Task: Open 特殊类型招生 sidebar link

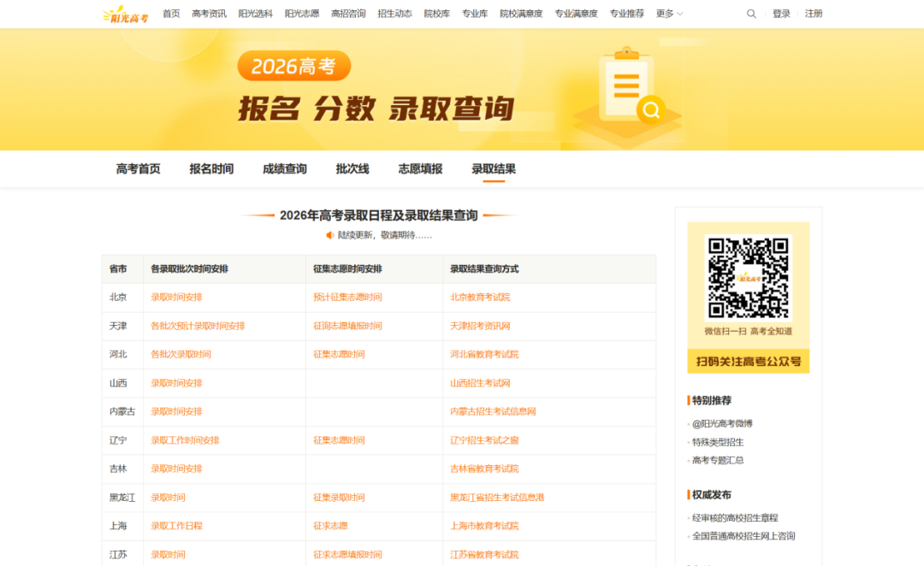Action: (x=718, y=442)
